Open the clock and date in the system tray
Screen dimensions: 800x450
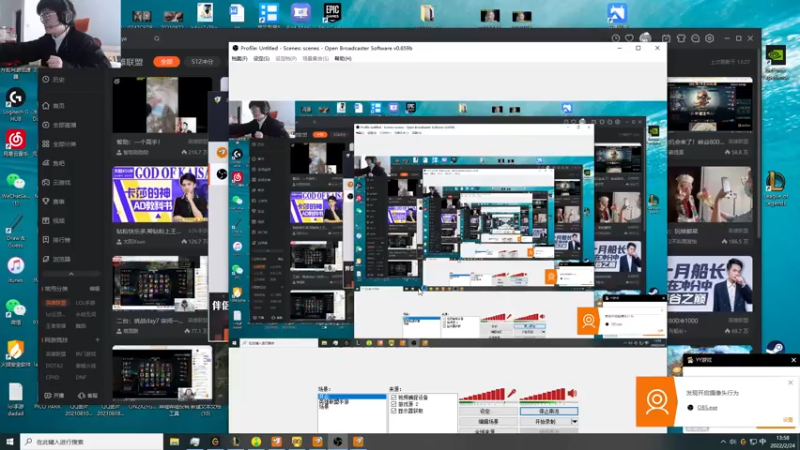click(783, 442)
